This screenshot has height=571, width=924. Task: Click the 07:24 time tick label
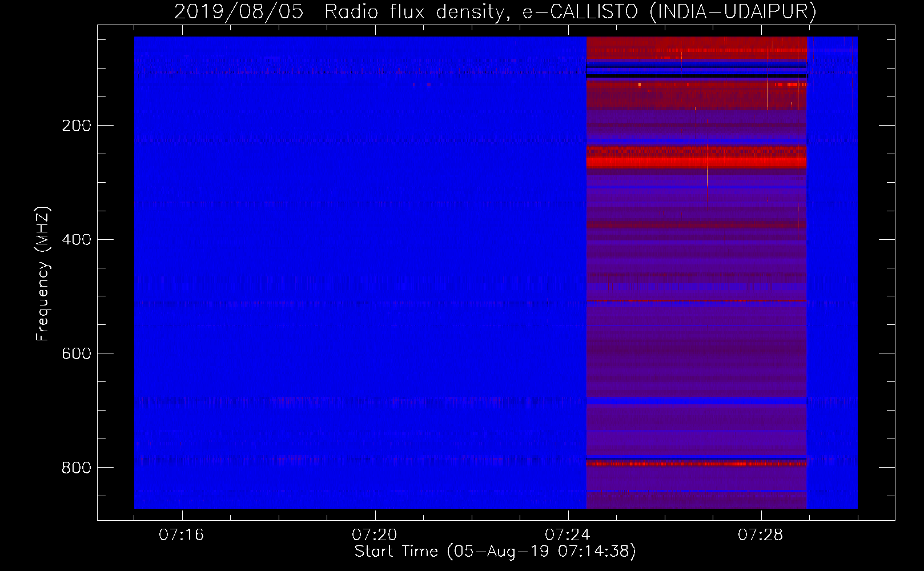pos(568,535)
